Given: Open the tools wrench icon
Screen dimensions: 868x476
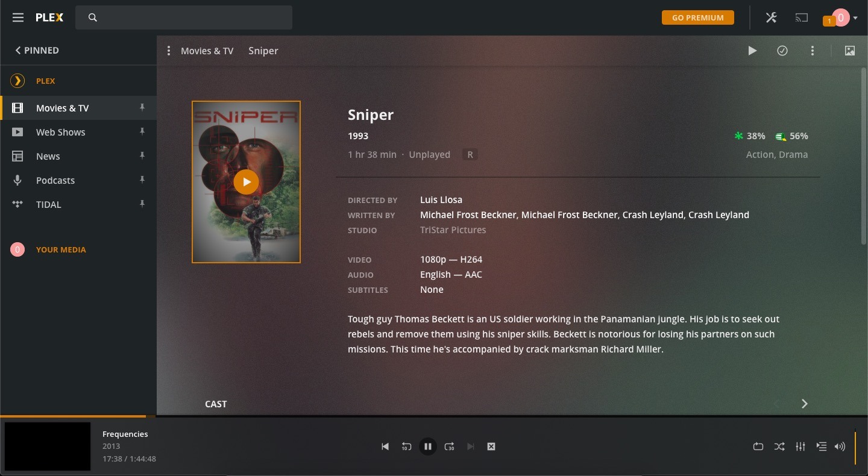Looking at the screenshot, I should 772,17.
